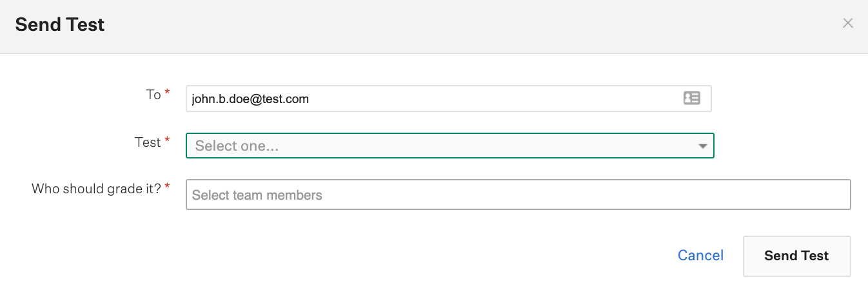This screenshot has width=868, height=295.
Task: Click the red asterisk beside Test
Action: click(x=168, y=141)
